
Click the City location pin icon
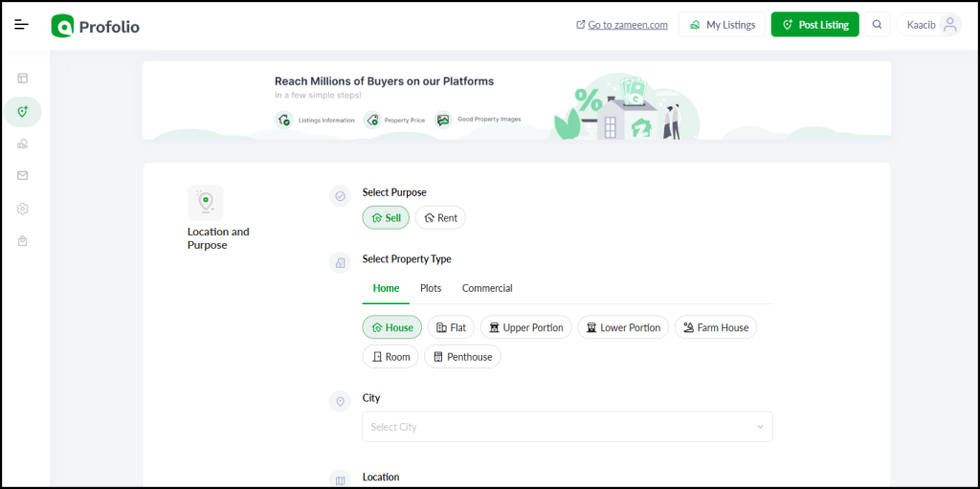[340, 402]
